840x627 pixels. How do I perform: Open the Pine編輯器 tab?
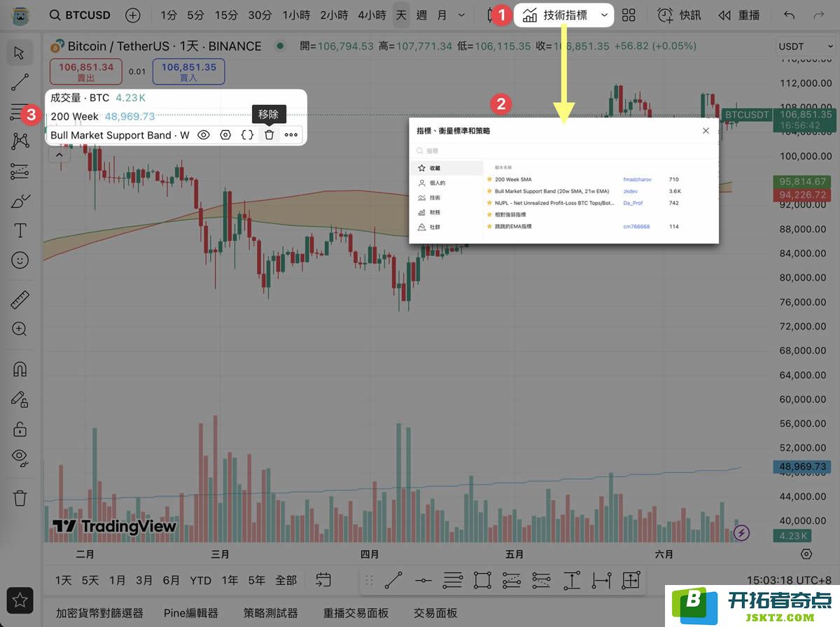191,613
